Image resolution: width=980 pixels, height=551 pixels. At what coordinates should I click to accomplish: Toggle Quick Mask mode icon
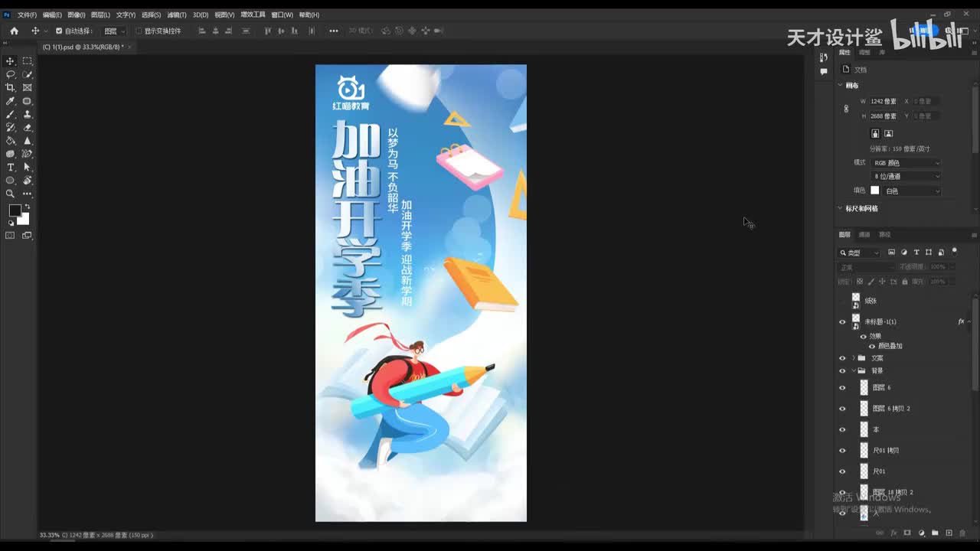pyautogui.click(x=11, y=235)
